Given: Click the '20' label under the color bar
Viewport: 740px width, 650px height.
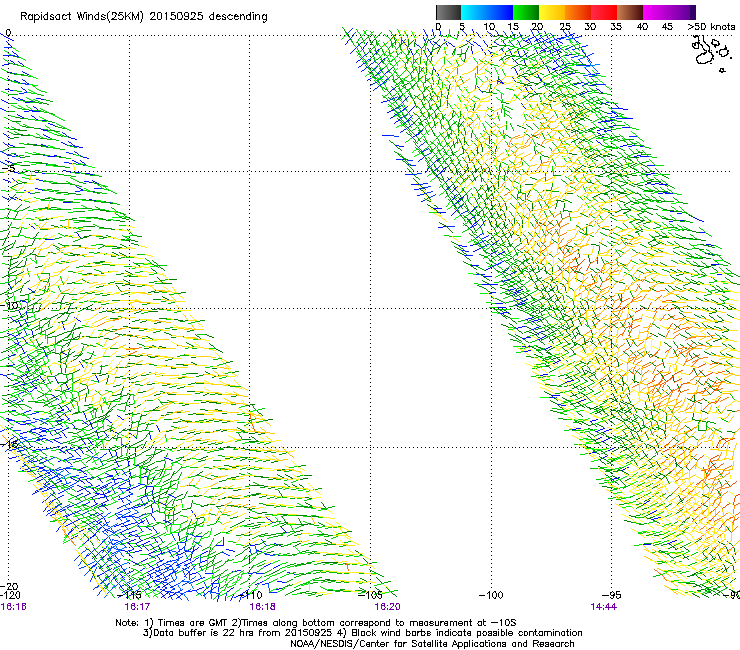Looking at the screenshot, I should pyautogui.click(x=538, y=27).
